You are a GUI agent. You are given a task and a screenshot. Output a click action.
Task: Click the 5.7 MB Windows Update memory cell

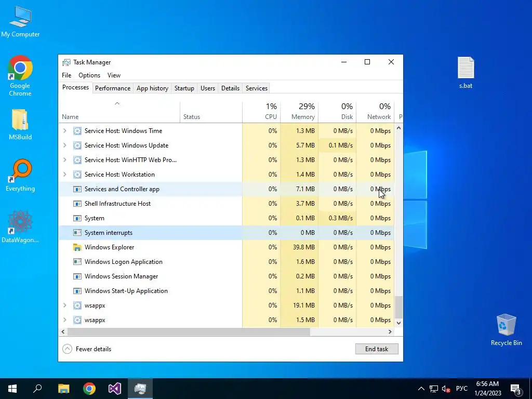[299, 145]
